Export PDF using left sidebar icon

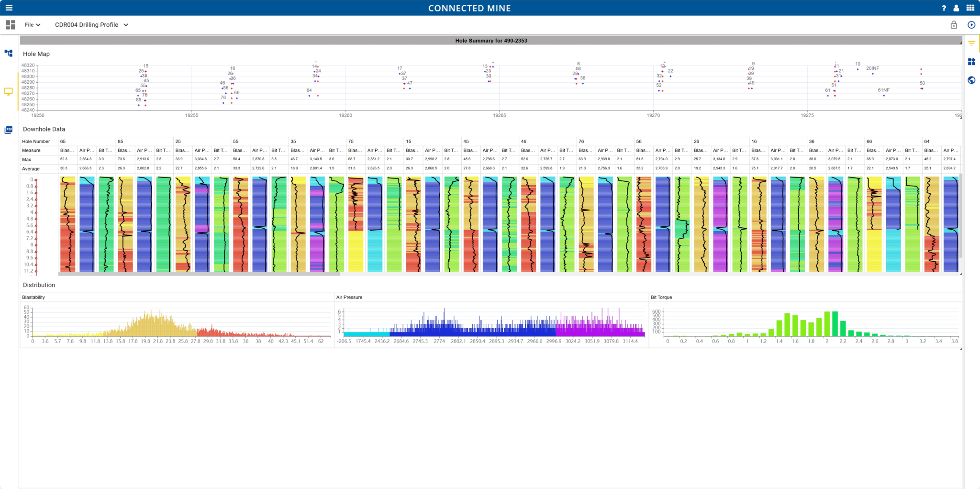(x=9, y=130)
